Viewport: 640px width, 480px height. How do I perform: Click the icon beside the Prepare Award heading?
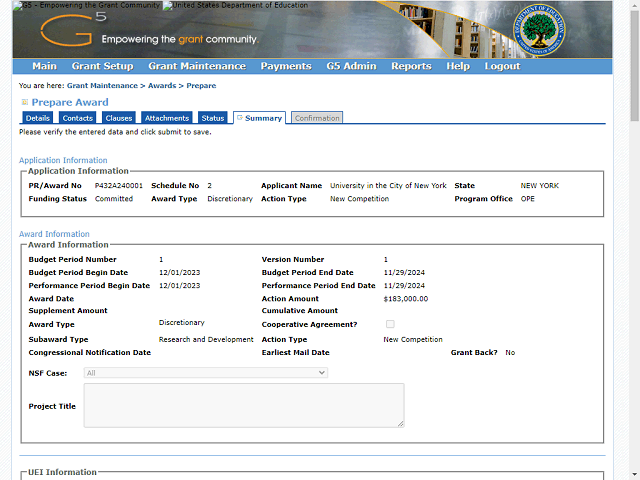point(25,102)
